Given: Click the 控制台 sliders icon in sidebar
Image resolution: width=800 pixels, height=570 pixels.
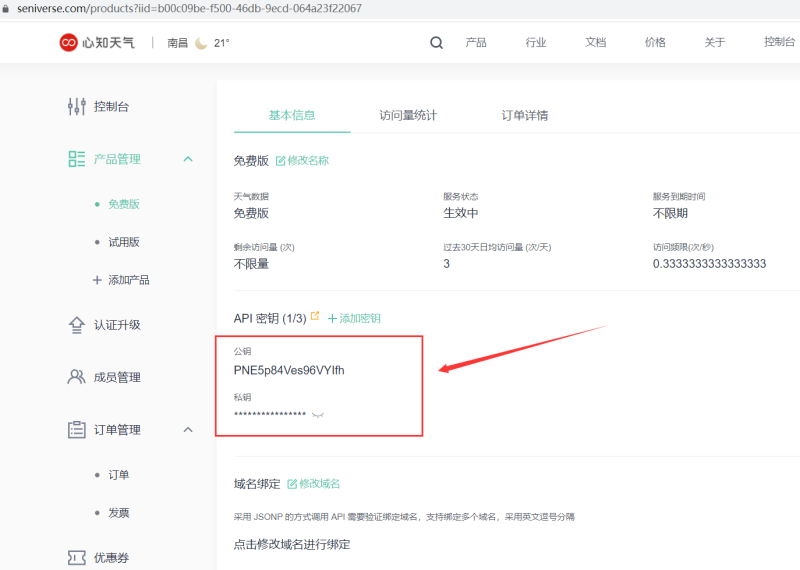Looking at the screenshot, I should pyautogui.click(x=76, y=106).
